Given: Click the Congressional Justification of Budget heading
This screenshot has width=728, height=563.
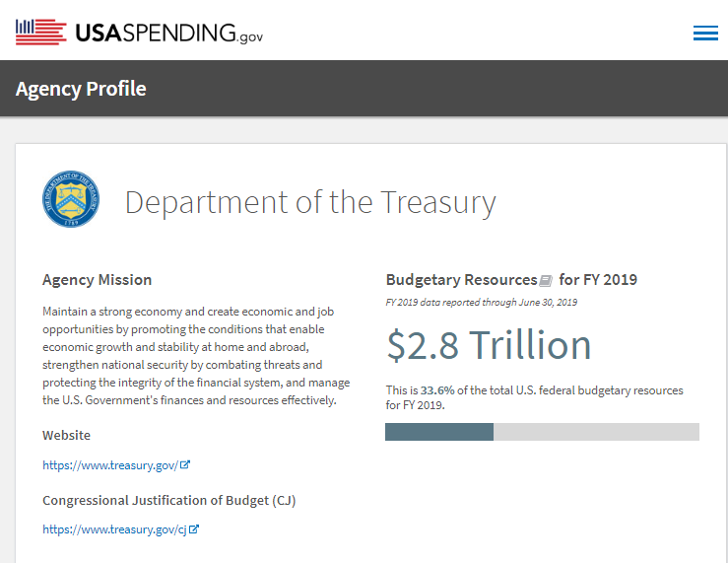Looking at the screenshot, I should coord(168,500).
